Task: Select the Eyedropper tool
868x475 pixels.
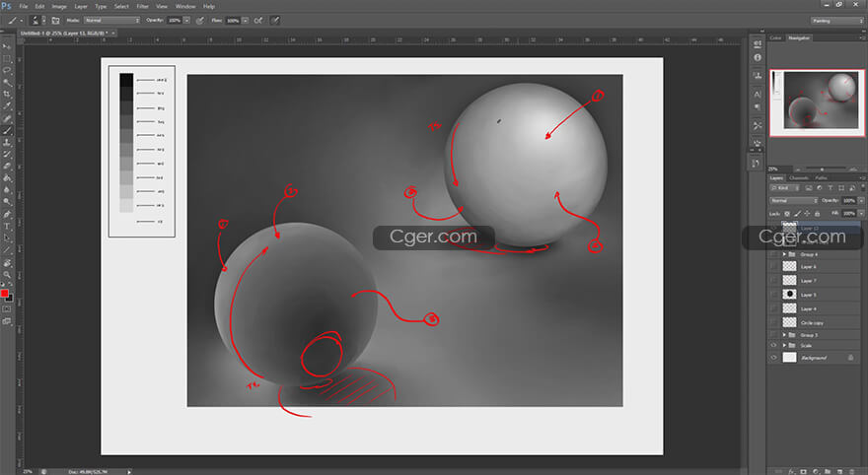Action: (x=7, y=106)
